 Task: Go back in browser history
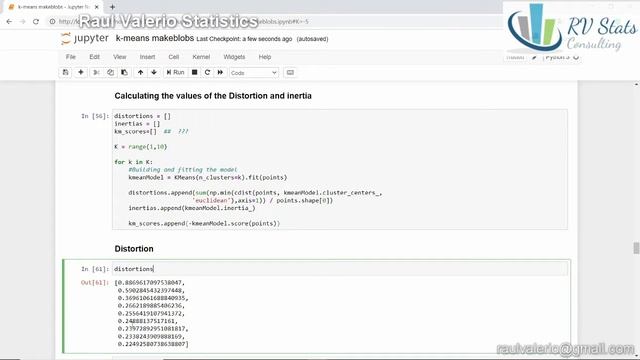[9, 21]
